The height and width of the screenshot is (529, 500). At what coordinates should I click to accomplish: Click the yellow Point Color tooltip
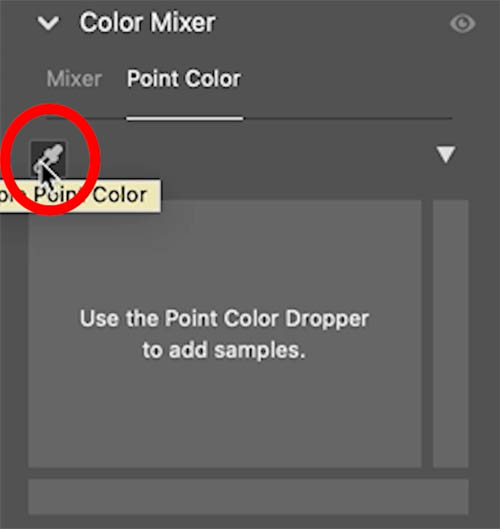(x=80, y=196)
